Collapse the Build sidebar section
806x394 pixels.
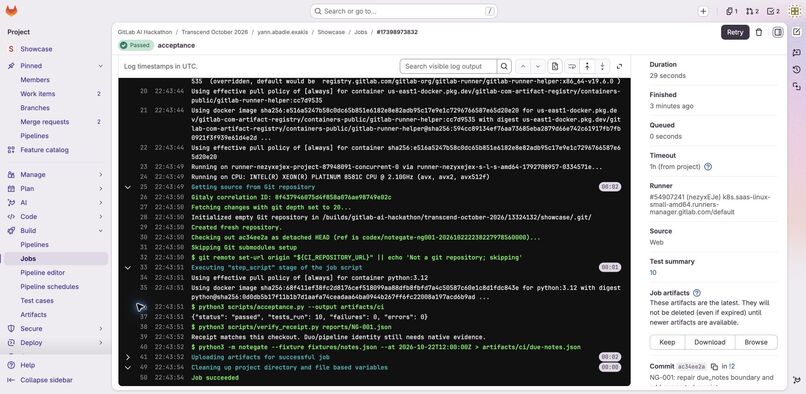(x=101, y=231)
